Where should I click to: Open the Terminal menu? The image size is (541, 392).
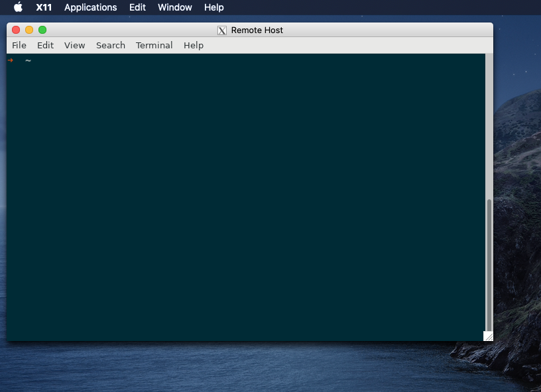click(154, 45)
